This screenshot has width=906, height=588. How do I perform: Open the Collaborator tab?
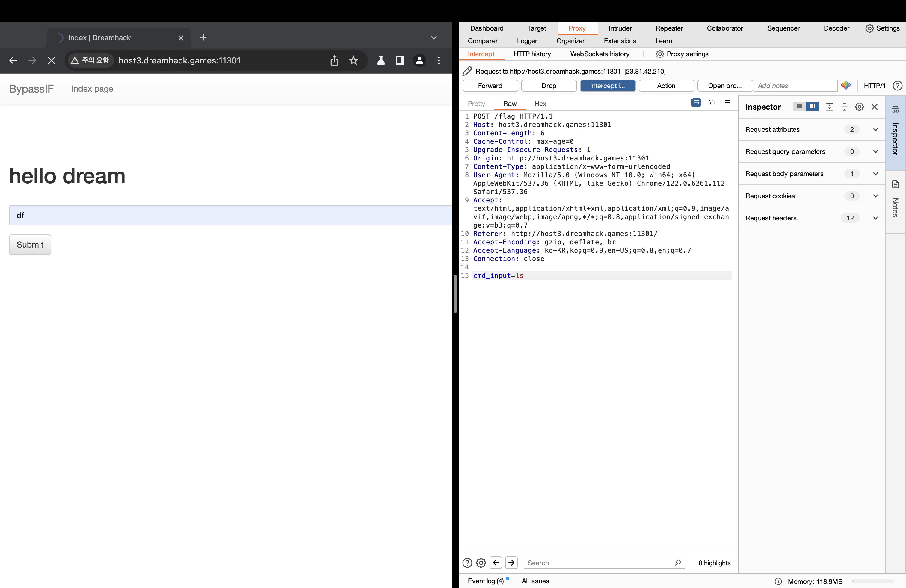724,28
